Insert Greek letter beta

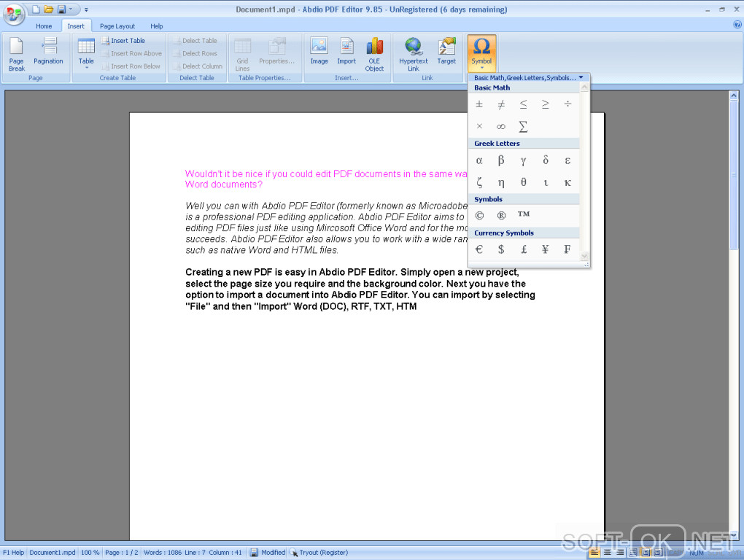(501, 160)
